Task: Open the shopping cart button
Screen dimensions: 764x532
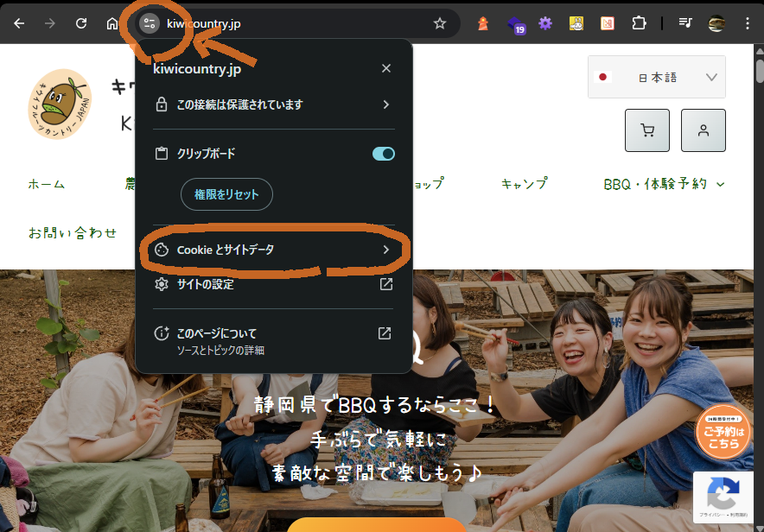Action: [x=646, y=130]
